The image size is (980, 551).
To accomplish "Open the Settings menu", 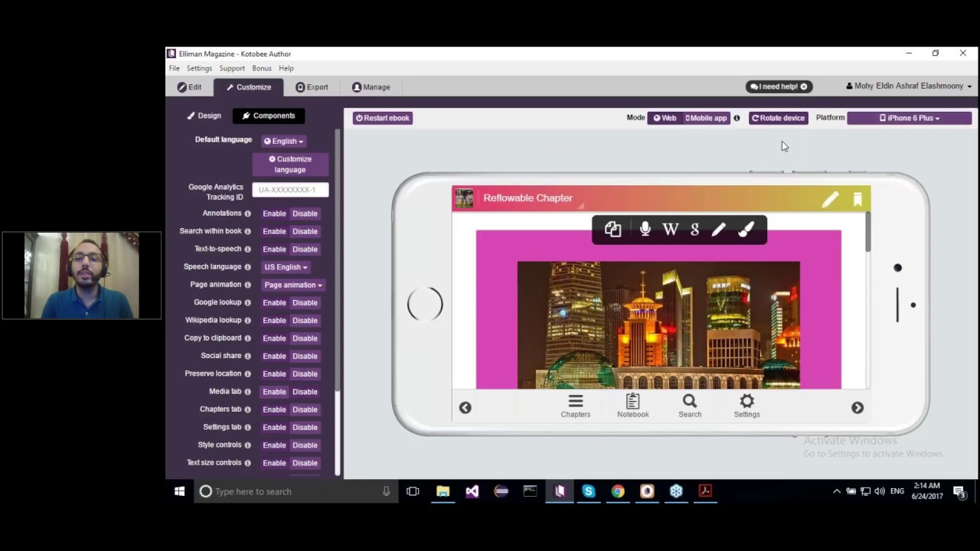I will [199, 68].
